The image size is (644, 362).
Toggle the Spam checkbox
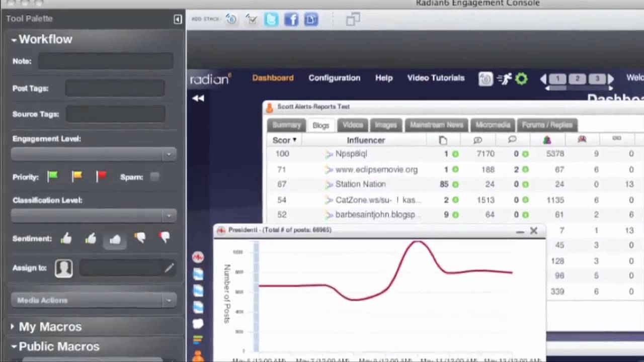154,176
